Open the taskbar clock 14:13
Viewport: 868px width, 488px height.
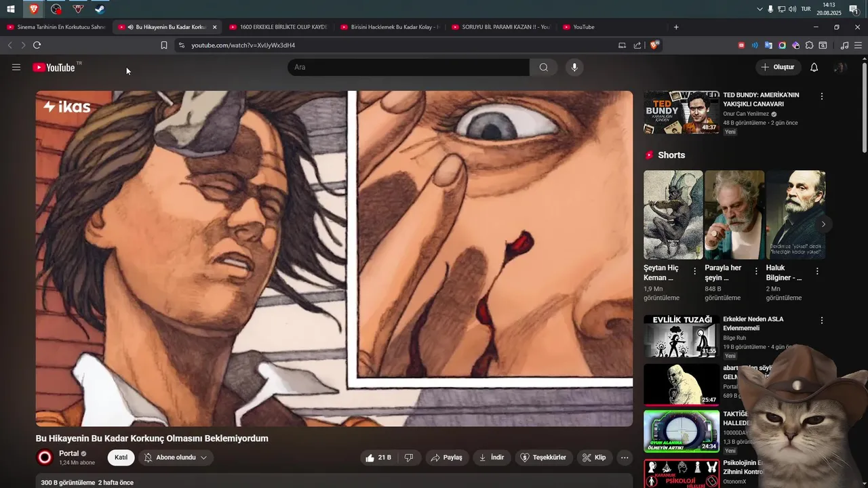(x=829, y=9)
